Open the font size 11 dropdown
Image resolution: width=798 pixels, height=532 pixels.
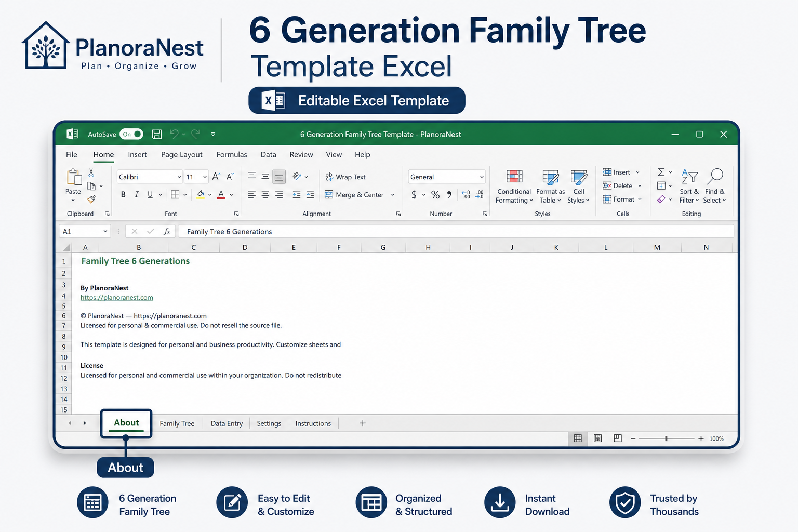pyautogui.click(x=205, y=177)
